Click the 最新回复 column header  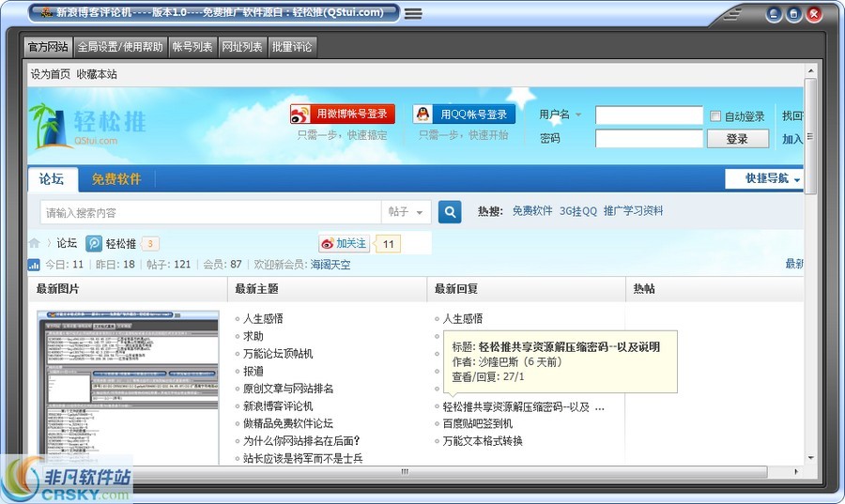click(456, 289)
